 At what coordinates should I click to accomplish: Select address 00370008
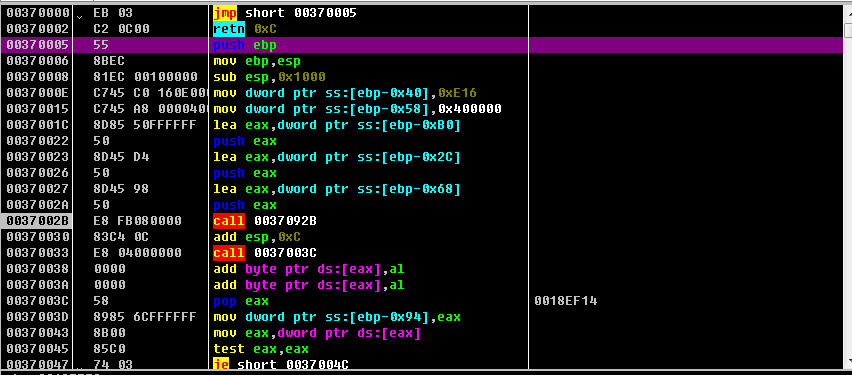37,77
